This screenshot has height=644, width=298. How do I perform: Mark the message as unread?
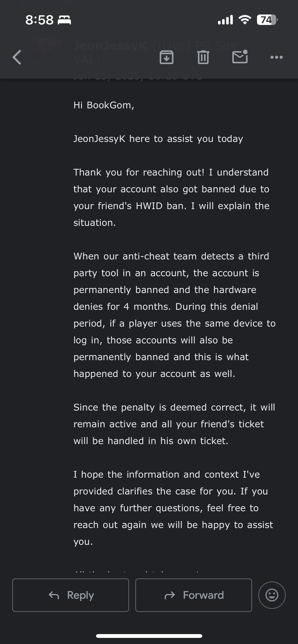pyautogui.click(x=240, y=57)
